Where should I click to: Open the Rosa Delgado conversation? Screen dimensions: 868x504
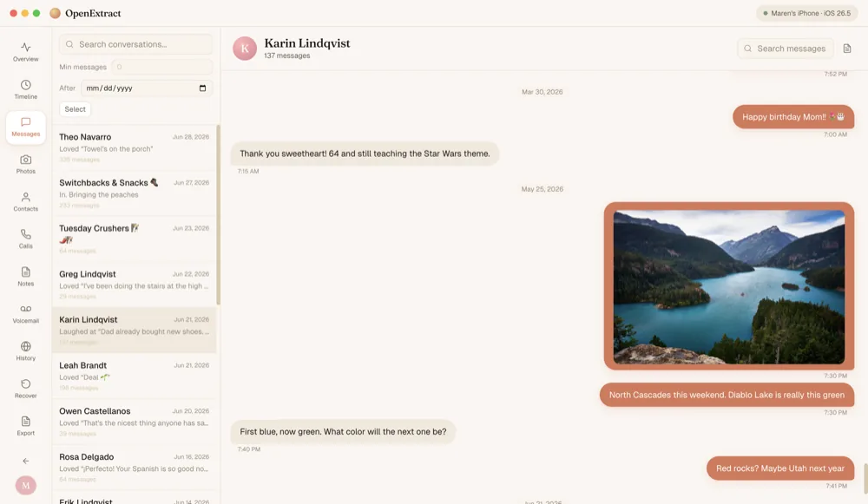click(134, 468)
